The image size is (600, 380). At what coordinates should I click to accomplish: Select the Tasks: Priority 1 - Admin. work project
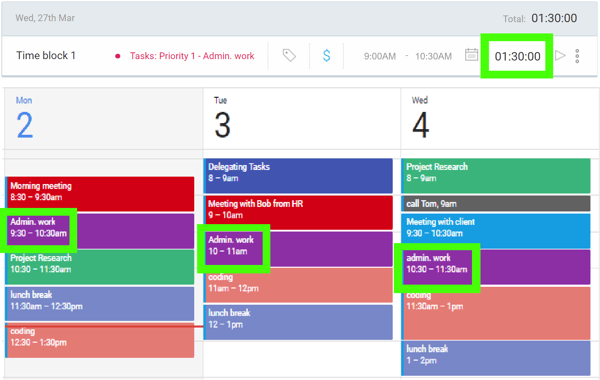tap(192, 56)
